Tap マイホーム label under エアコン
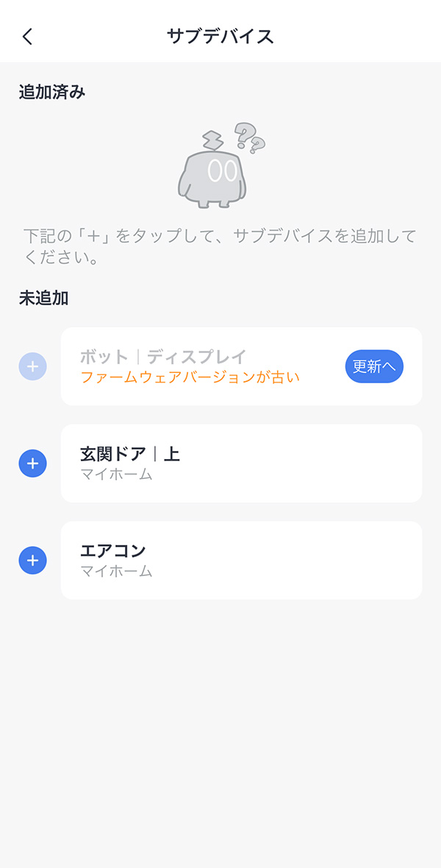Screen dimensions: 441x868 [116, 571]
